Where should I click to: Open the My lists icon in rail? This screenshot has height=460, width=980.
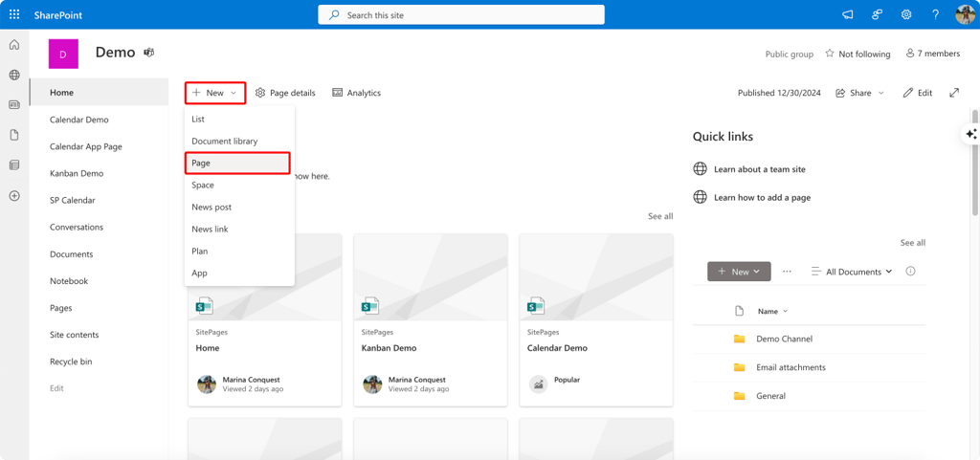(x=14, y=165)
